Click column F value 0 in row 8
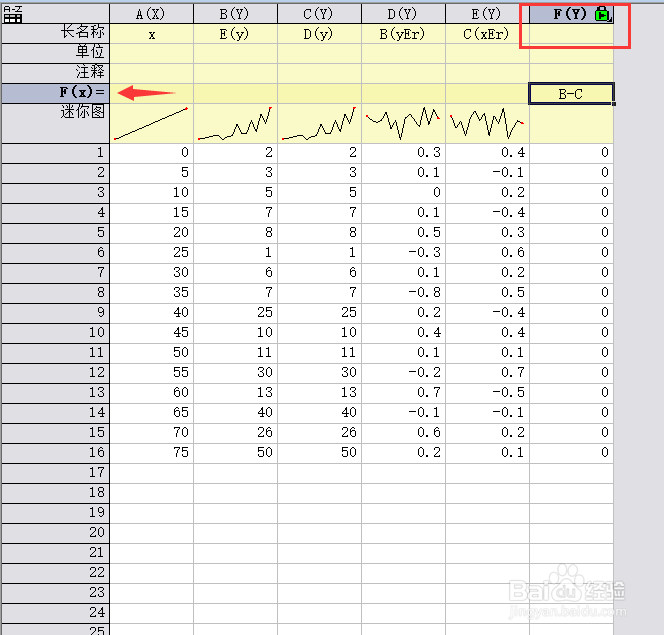Screen dimensions: 664x635 571,293
